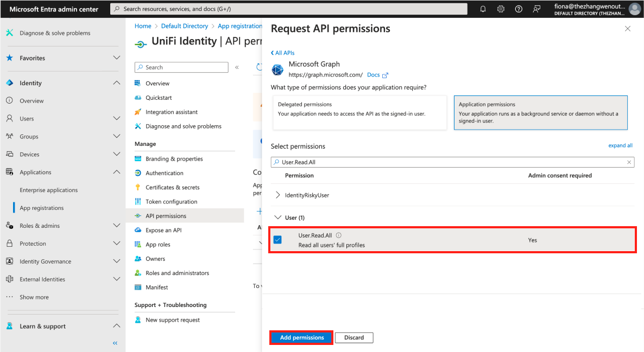Click the Protection lock icon
Screen dimensions: 644x352
click(9, 244)
